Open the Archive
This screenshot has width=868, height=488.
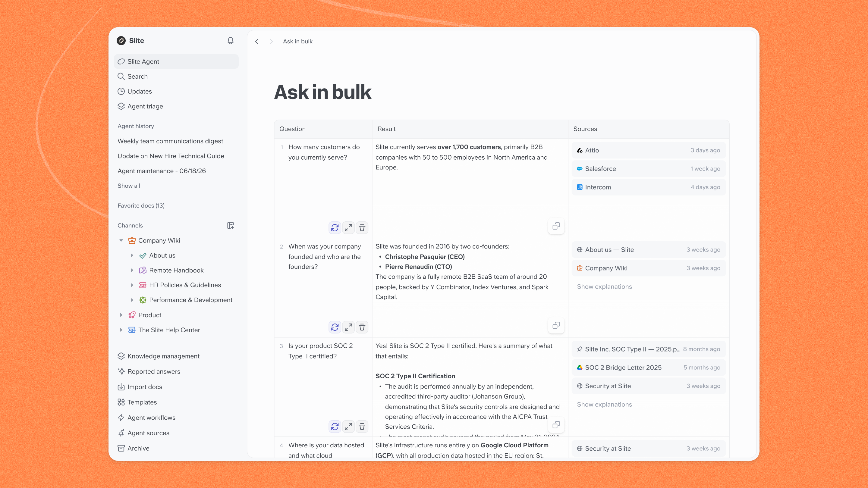(x=176, y=448)
